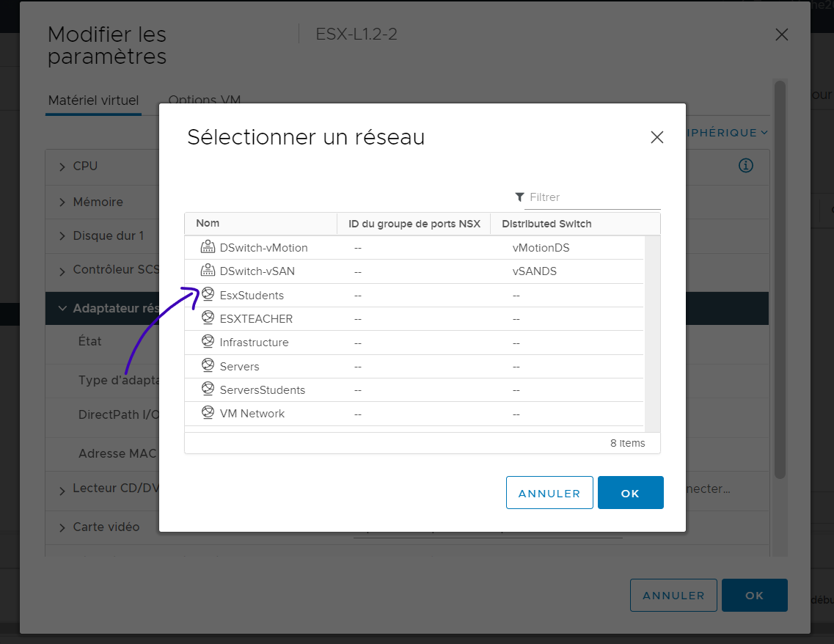Screen dimensions: 834x644
Task: Select the Servers network
Action: point(414,367)
